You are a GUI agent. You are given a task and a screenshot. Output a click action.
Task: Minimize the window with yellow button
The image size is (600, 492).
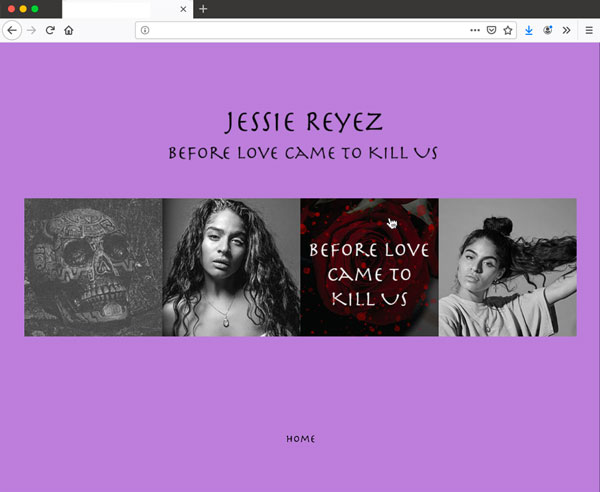click(x=23, y=9)
